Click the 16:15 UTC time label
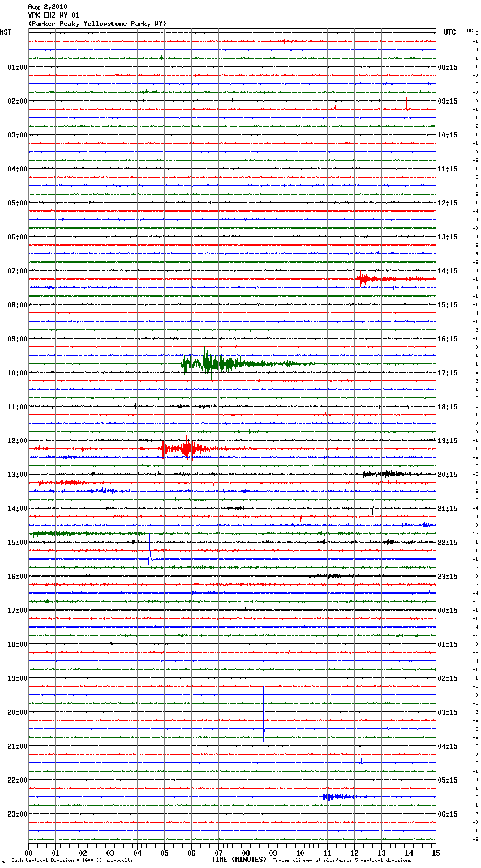The height and width of the screenshot is (868, 481). [448, 339]
